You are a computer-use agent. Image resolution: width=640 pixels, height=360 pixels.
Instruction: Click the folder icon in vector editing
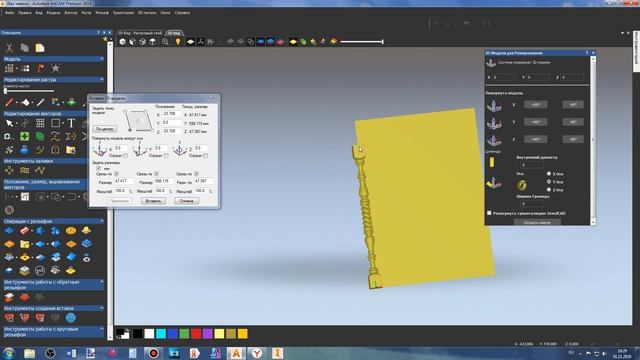tap(71, 150)
